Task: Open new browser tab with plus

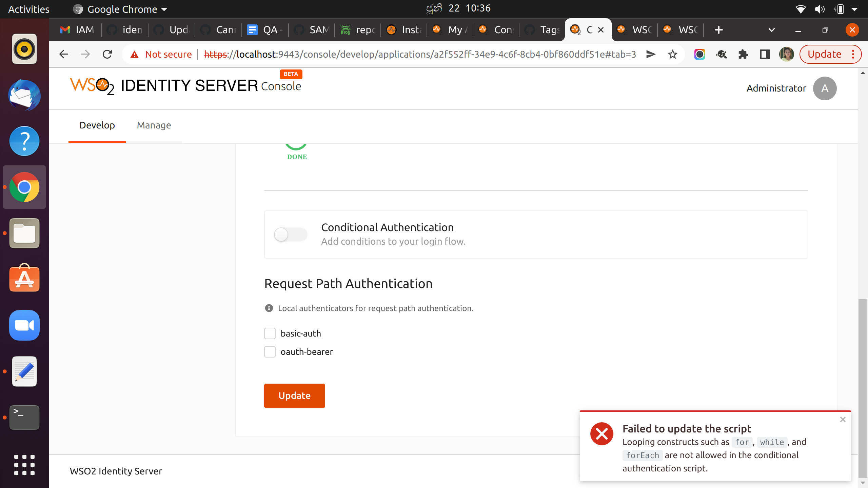Action: [718, 30]
